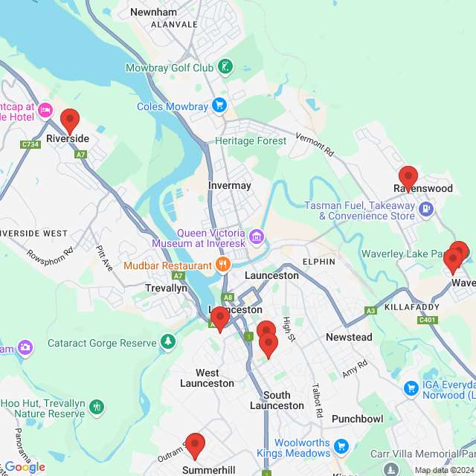476x476 pixels.
Task: Click the red pin over Launceston label
Action: (x=220, y=320)
